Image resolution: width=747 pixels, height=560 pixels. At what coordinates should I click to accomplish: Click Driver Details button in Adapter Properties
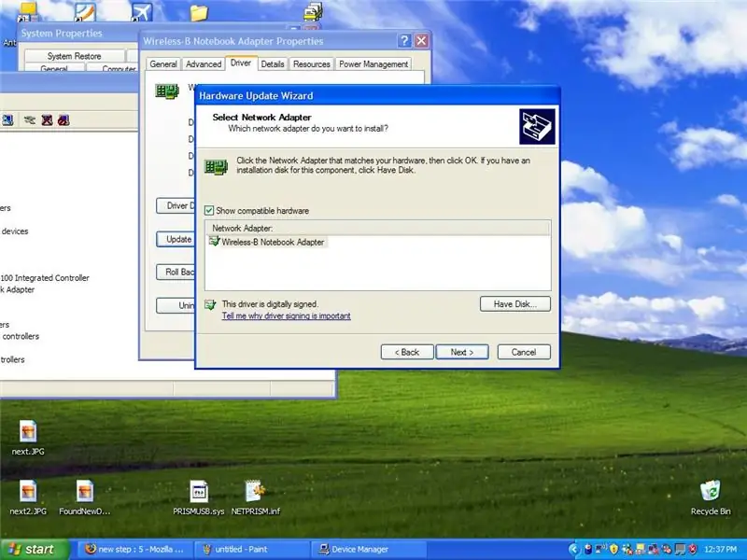coord(176,205)
